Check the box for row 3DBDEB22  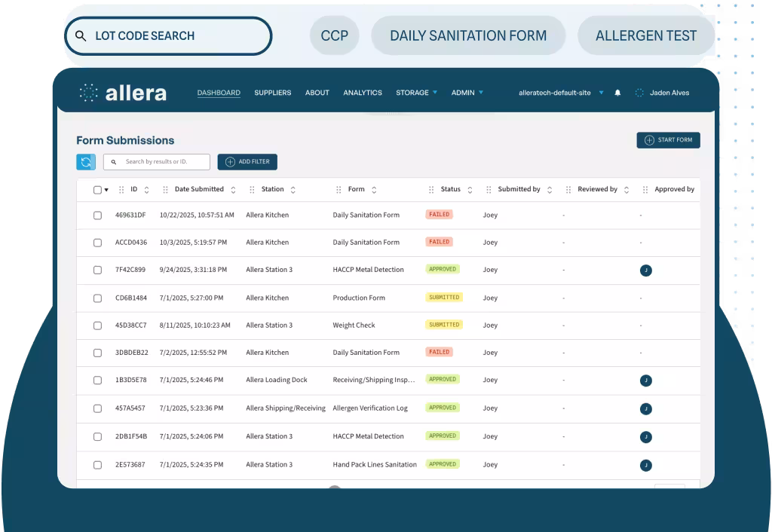pos(97,353)
